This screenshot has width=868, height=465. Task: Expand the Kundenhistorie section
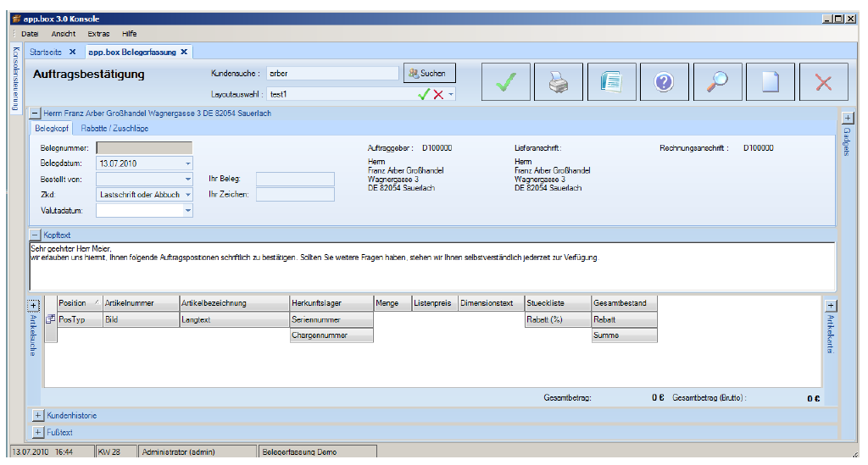38,416
